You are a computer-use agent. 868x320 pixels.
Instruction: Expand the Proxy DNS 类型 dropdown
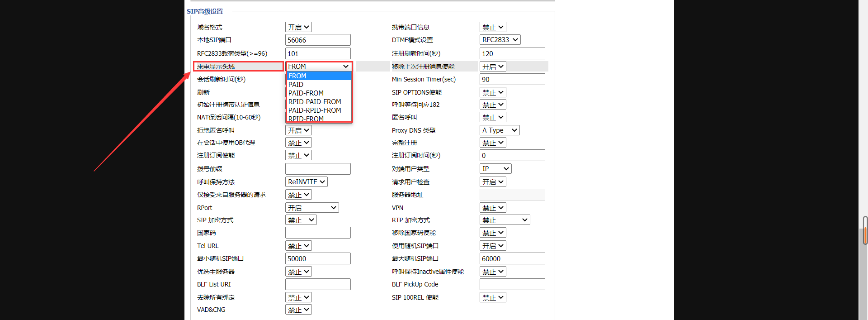coord(499,130)
